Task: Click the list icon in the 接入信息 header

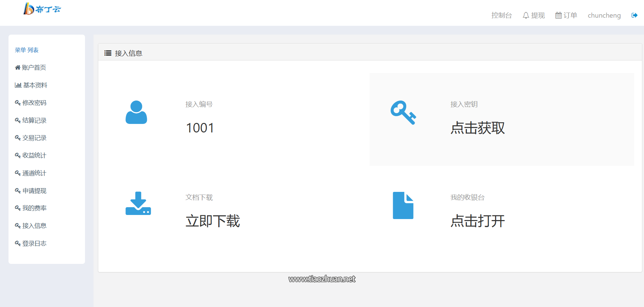Action: 108,53
